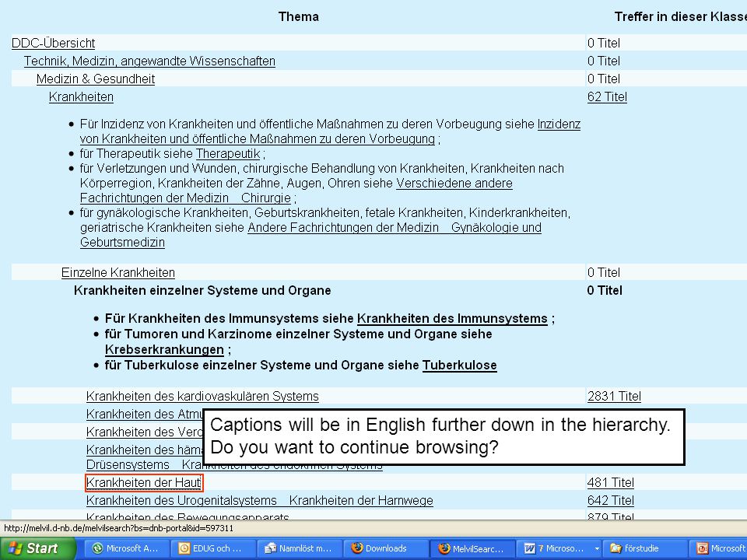View the 62 Titel hits
The height and width of the screenshot is (560, 747).
pos(607,96)
